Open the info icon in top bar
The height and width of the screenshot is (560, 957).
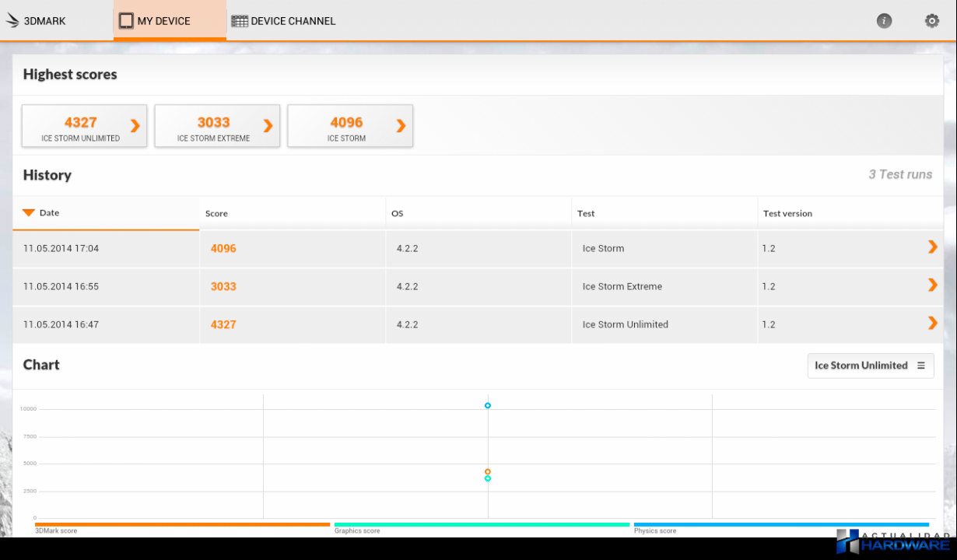point(884,21)
